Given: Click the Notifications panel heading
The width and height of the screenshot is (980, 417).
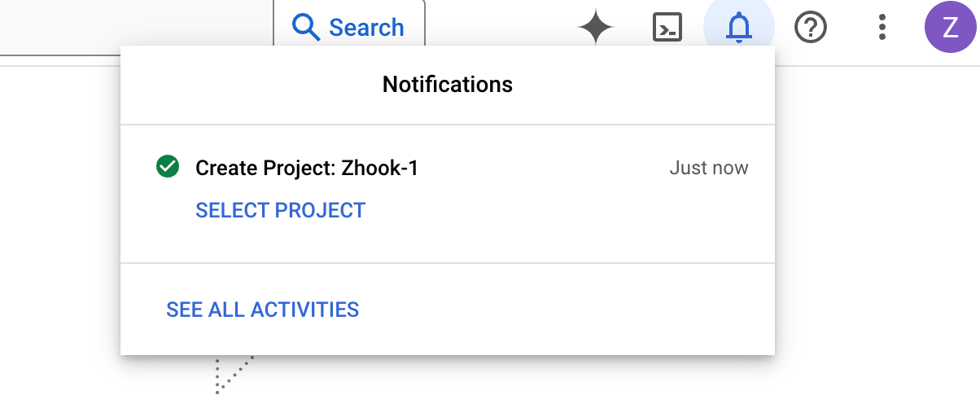Looking at the screenshot, I should coord(447,84).
